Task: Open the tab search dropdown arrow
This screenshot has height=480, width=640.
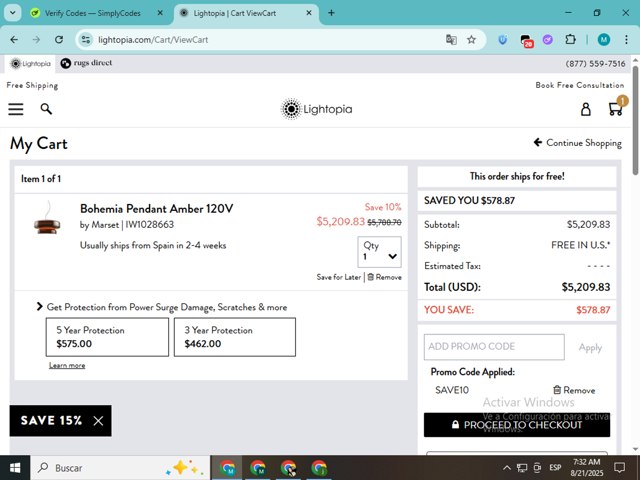Action: click(13, 13)
